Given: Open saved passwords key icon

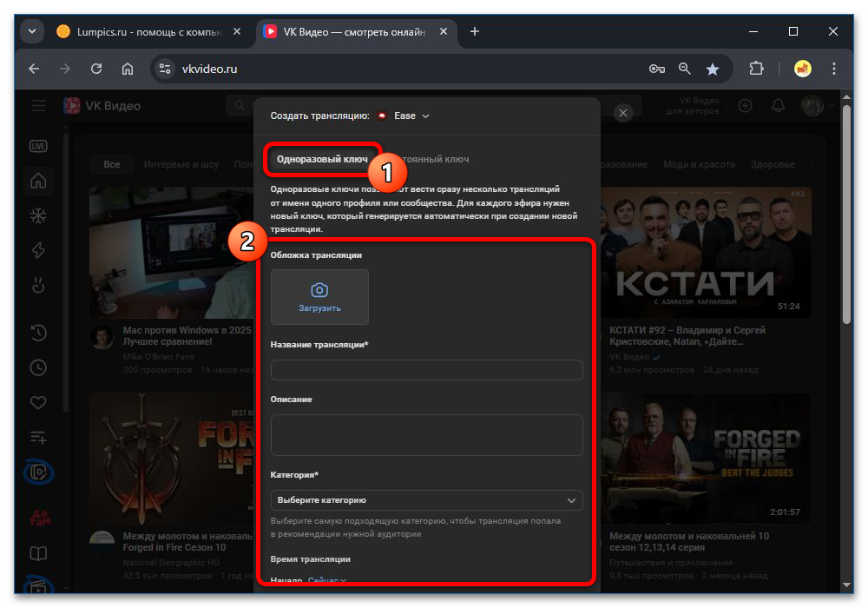Looking at the screenshot, I should pos(657,69).
